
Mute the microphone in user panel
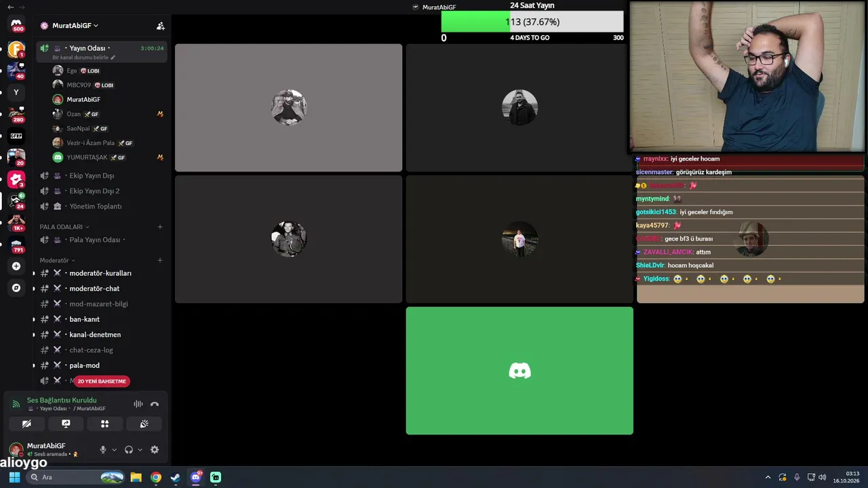pos(103,449)
